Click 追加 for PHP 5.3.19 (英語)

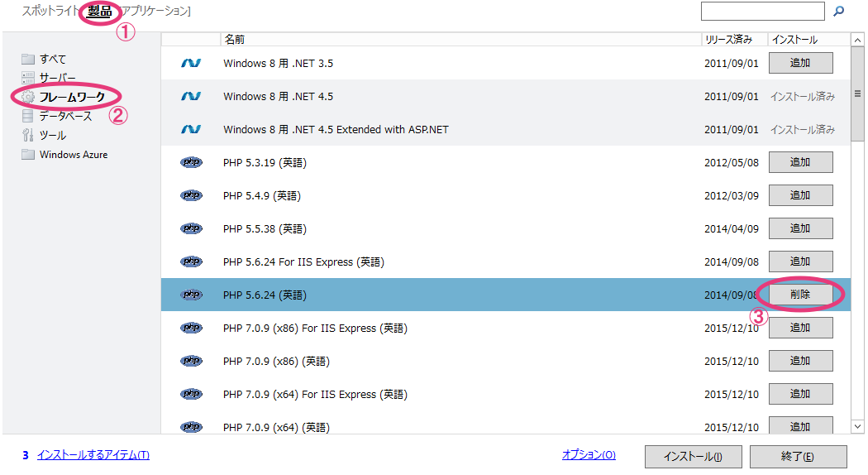tap(800, 162)
